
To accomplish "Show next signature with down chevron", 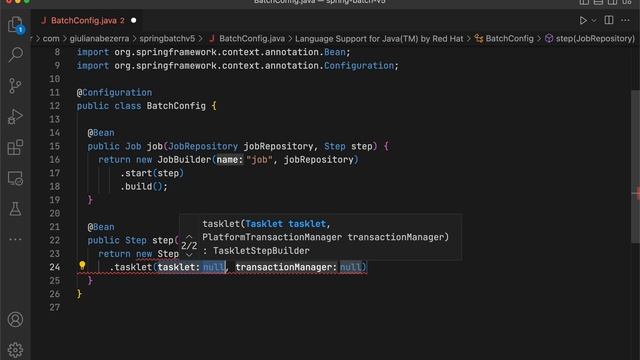I will 189,255.
